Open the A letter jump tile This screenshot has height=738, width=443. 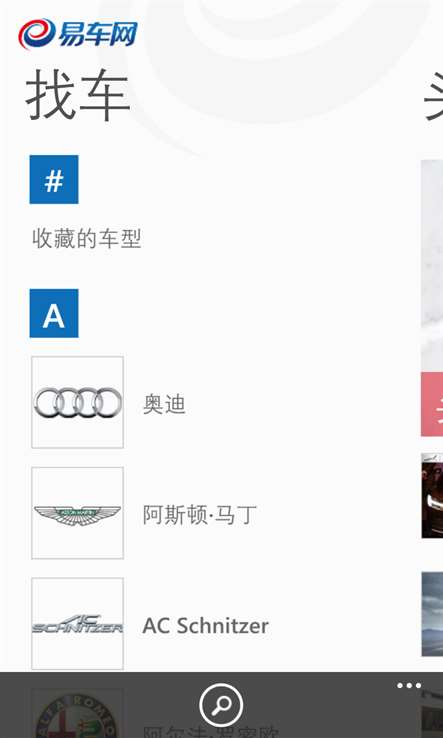click(54, 313)
